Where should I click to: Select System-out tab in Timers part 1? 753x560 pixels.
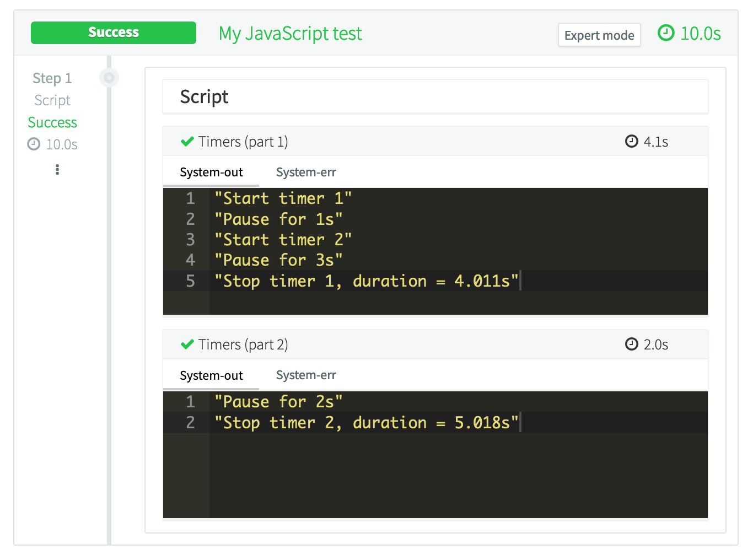pyautogui.click(x=211, y=173)
